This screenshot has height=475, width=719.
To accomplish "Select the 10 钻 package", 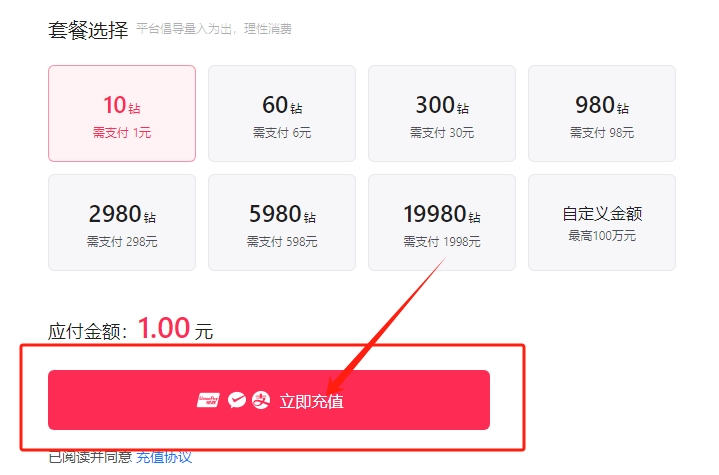I will (122, 113).
